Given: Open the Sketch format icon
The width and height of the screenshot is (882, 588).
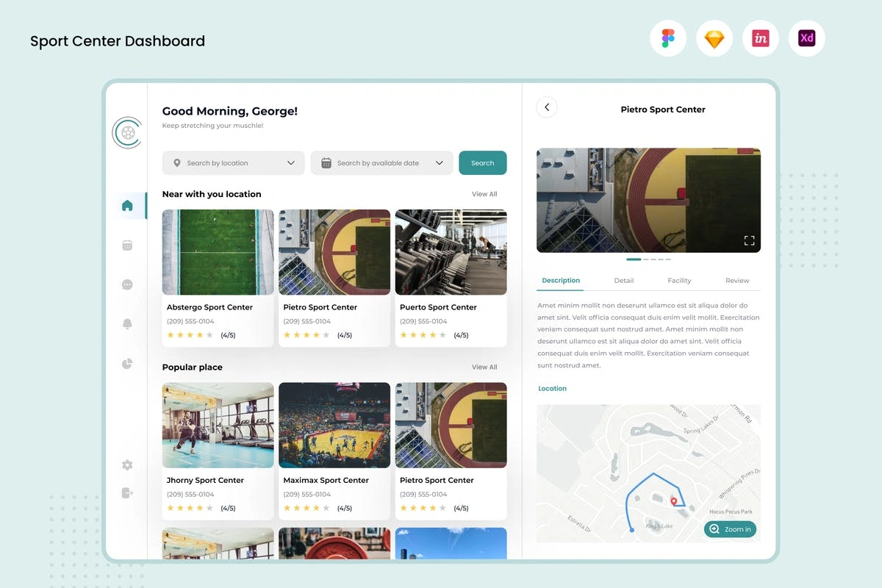Looking at the screenshot, I should (x=714, y=39).
